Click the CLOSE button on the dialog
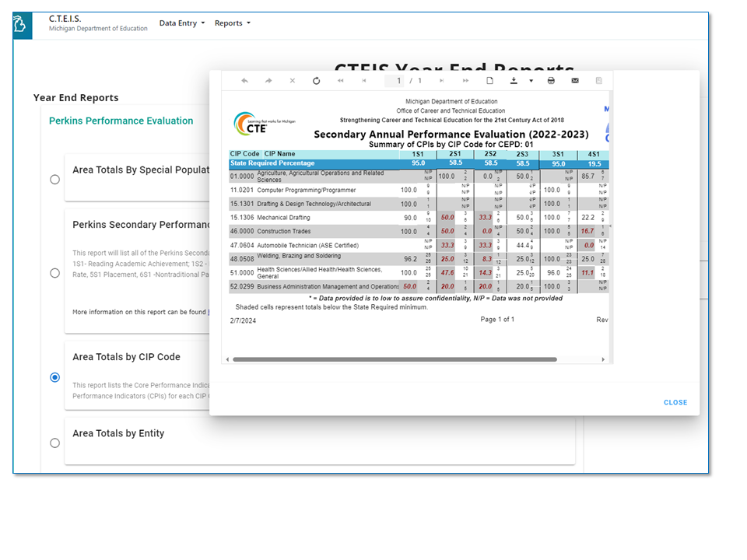Screen dimensions: 747x560 pyautogui.click(x=675, y=403)
